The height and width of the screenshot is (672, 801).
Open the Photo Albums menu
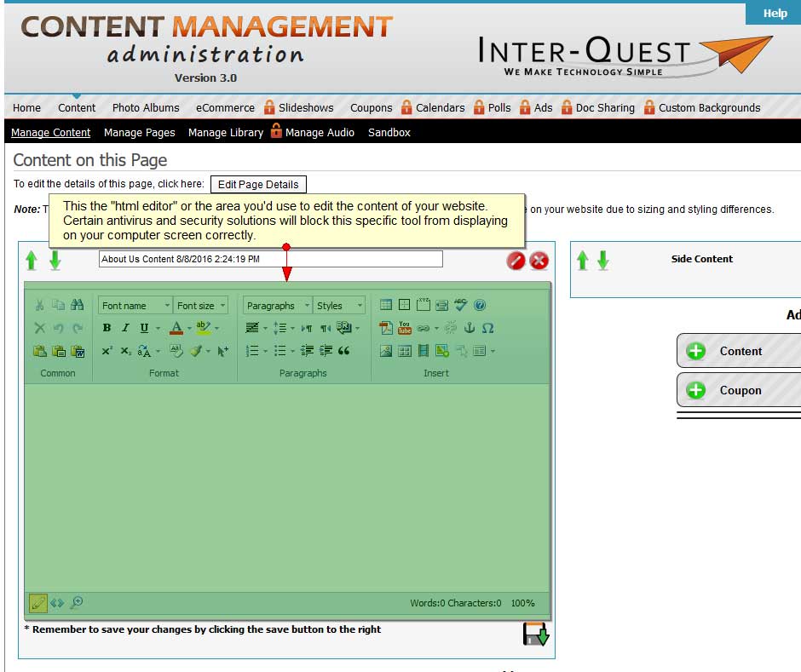(x=146, y=107)
